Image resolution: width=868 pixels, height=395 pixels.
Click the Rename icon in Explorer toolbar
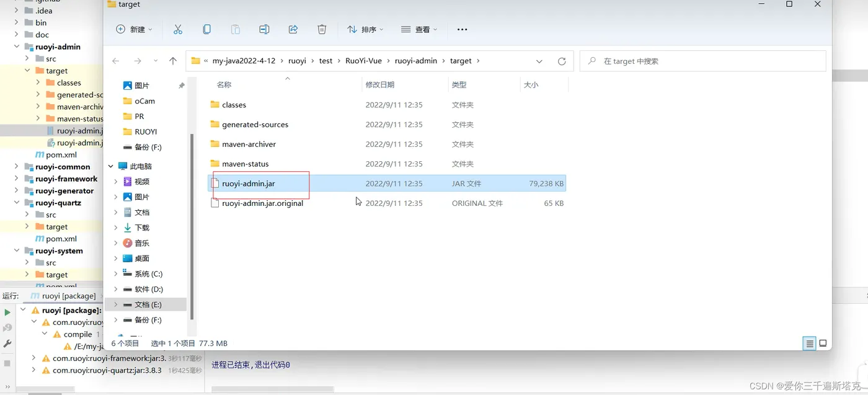(x=264, y=29)
